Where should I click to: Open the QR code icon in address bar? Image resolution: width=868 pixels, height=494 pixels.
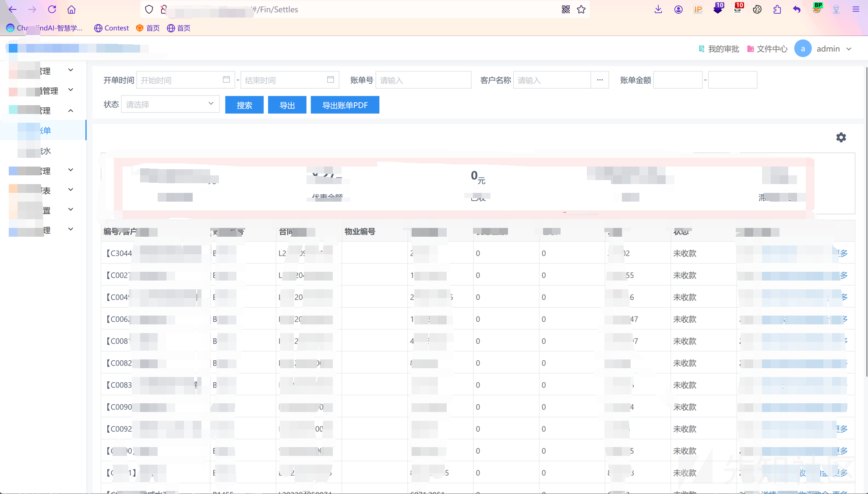(x=565, y=9)
